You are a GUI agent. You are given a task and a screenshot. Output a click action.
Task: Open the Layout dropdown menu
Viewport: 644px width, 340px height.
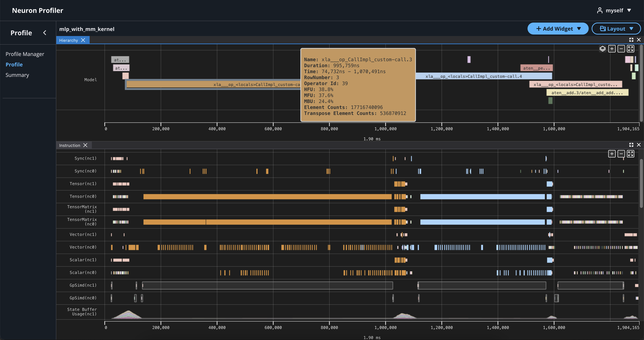tap(616, 29)
